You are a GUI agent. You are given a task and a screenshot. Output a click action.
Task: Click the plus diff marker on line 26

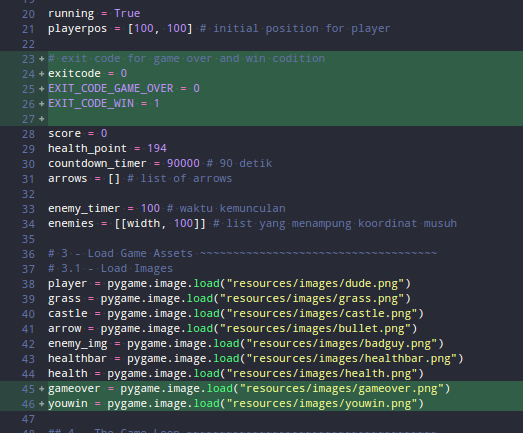click(42, 104)
